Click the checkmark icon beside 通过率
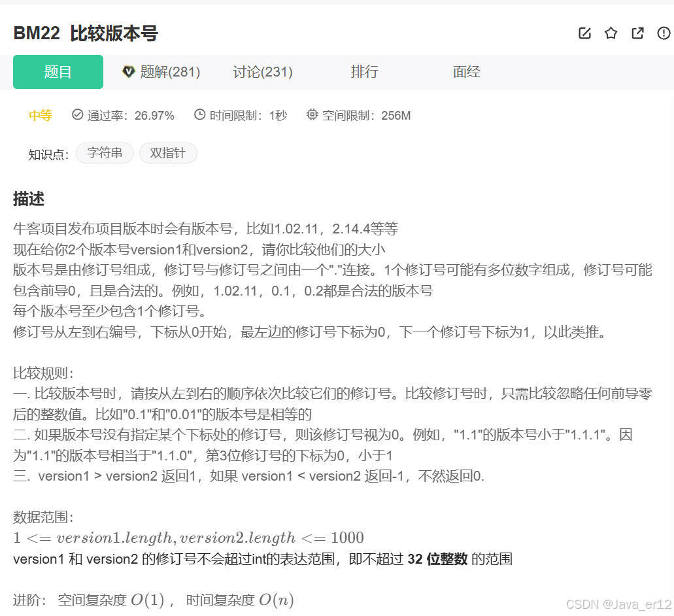This screenshot has width=674, height=616. (x=78, y=114)
